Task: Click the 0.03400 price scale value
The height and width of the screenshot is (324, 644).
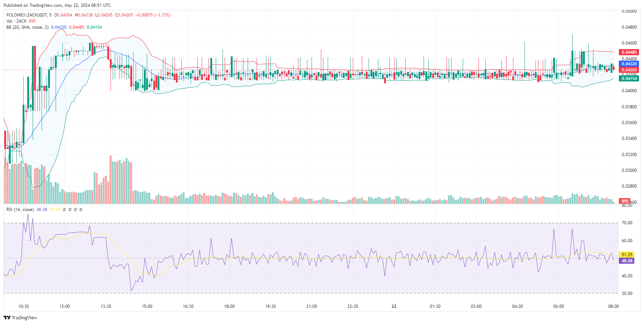Action: click(629, 138)
